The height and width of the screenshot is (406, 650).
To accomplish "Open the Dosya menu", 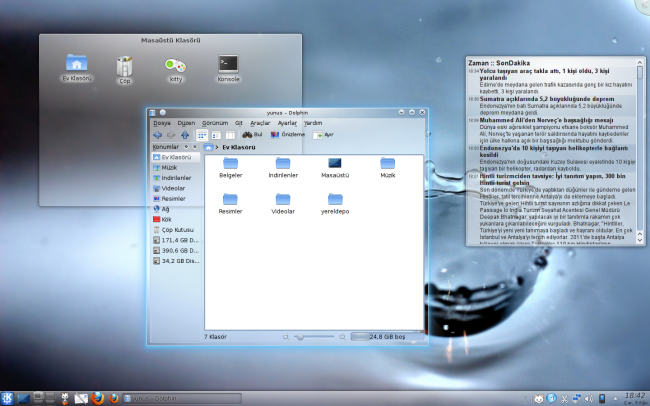I will [161, 123].
